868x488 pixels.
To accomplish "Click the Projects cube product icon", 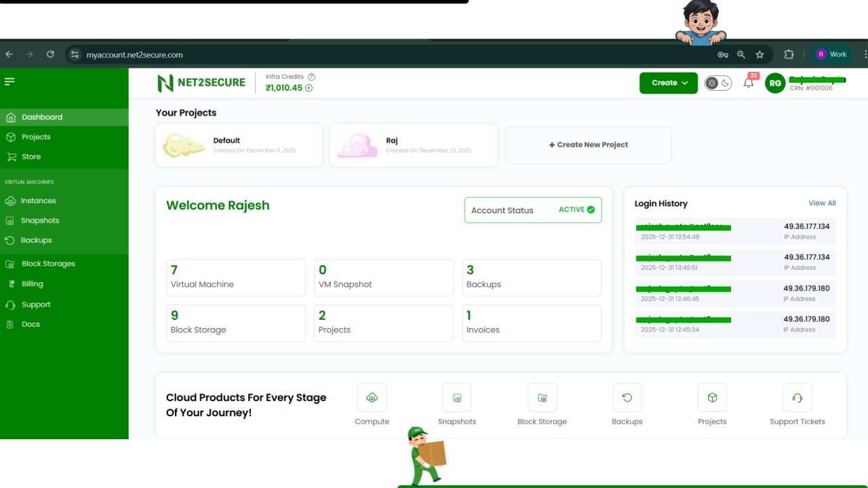I will coord(712,398).
